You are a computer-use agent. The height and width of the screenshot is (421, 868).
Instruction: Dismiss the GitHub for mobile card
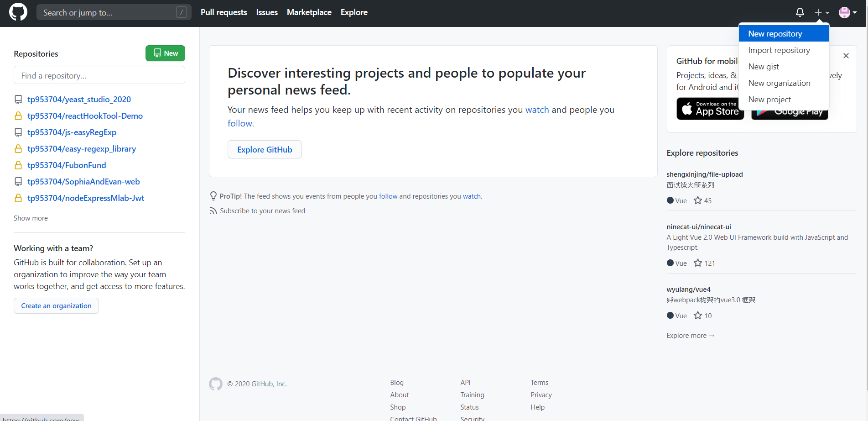point(846,56)
